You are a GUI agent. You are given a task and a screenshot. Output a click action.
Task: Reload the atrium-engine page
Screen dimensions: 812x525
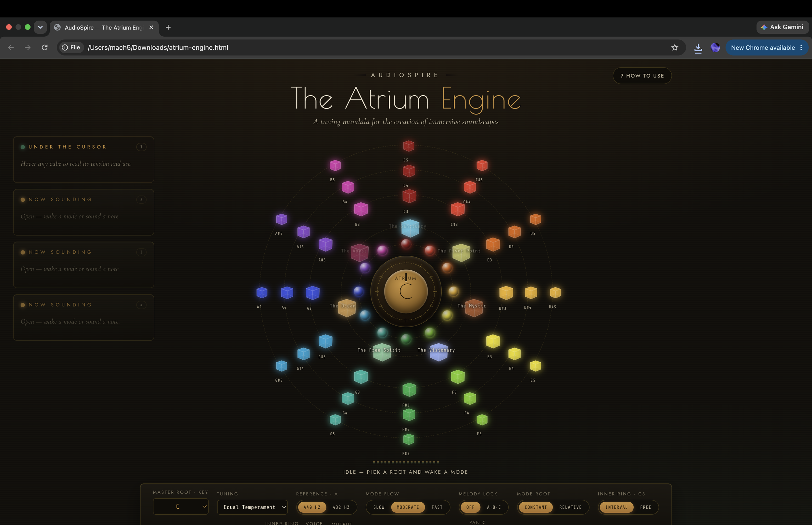point(44,47)
